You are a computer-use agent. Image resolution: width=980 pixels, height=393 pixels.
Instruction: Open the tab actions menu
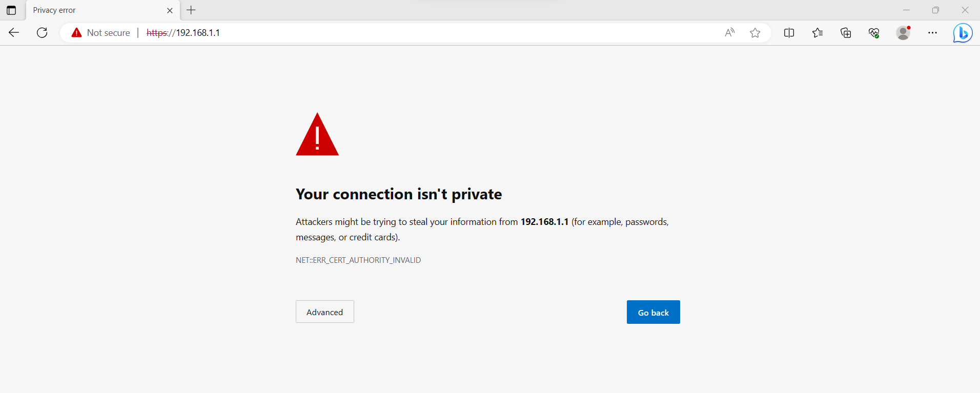[x=11, y=10]
